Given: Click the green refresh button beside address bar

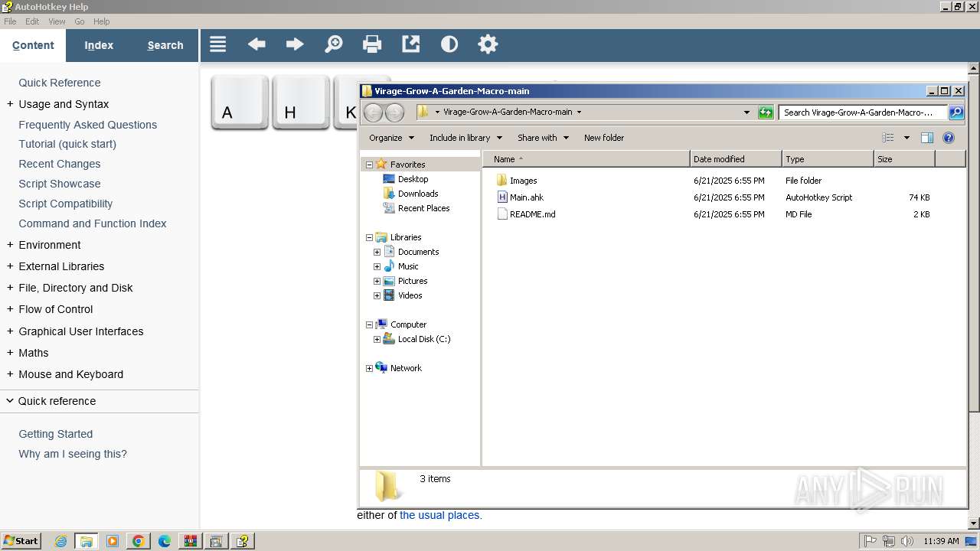Looking at the screenshot, I should pyautogui.click(x=766, y=112).
